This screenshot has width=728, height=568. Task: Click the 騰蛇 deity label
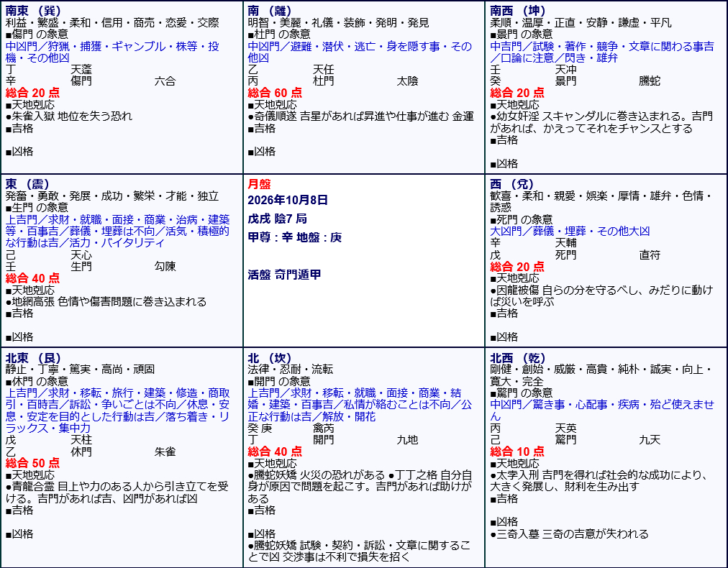tap(650, 81)
